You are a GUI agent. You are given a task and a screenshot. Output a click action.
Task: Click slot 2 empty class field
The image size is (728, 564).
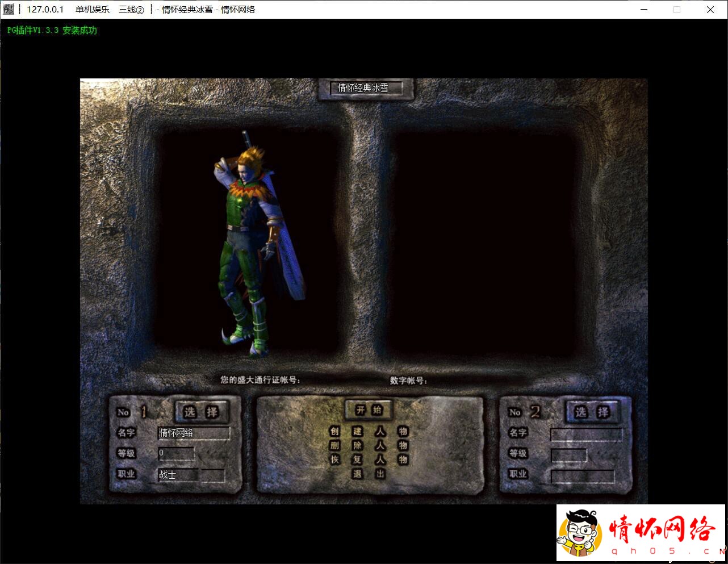pos(583,476)
